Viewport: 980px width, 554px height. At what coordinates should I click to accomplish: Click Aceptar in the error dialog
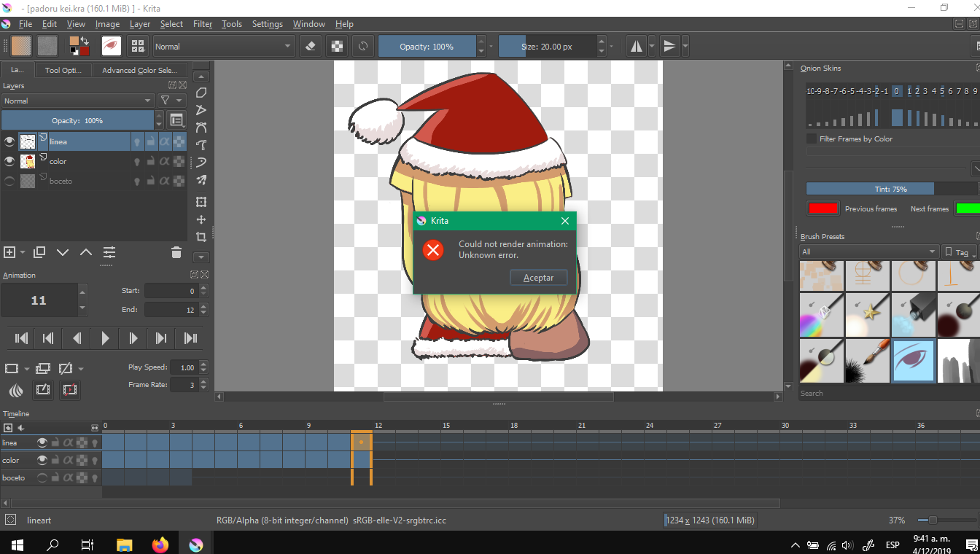pyautogui.click(x=538, y=278)
